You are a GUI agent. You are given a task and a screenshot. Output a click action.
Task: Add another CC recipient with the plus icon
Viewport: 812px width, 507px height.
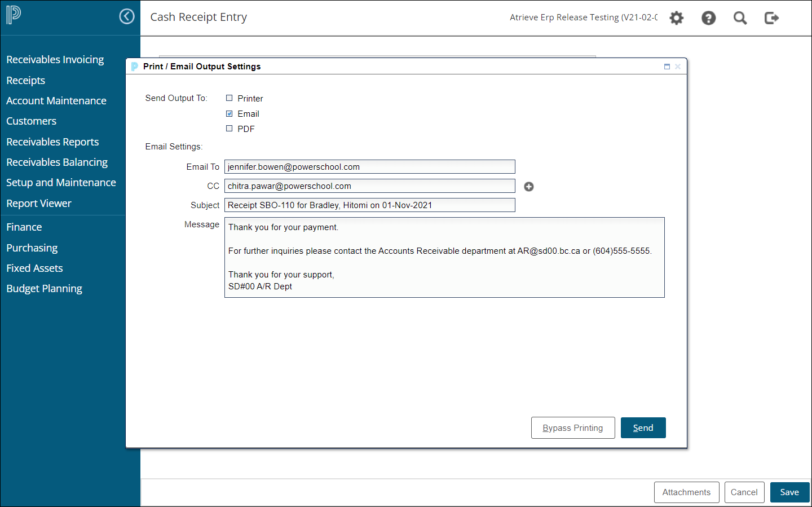click(528, 186)
